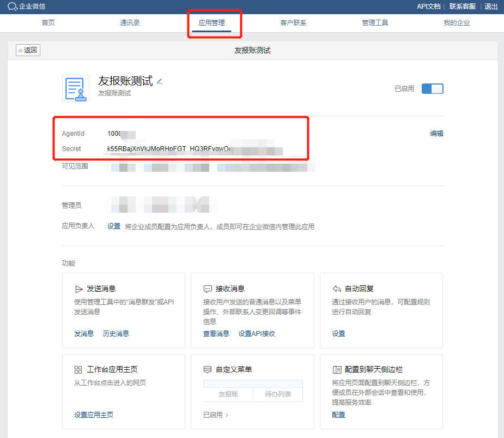The width and height of the screenshot is (504, 438).
Task: Click the 企业微信 logo icon
Action: pyautogui.click(x=12, y=7)
